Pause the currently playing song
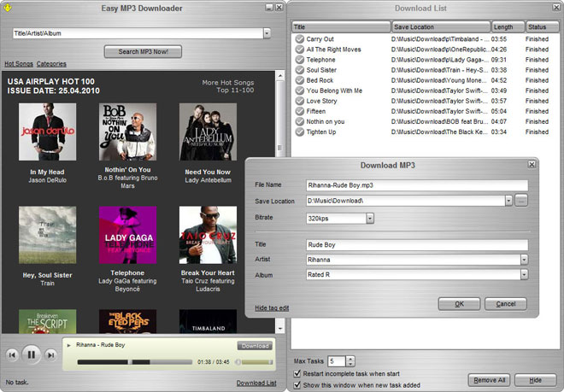Image resolution: width=564 pixels, height=392 pixels. point(31,354)
